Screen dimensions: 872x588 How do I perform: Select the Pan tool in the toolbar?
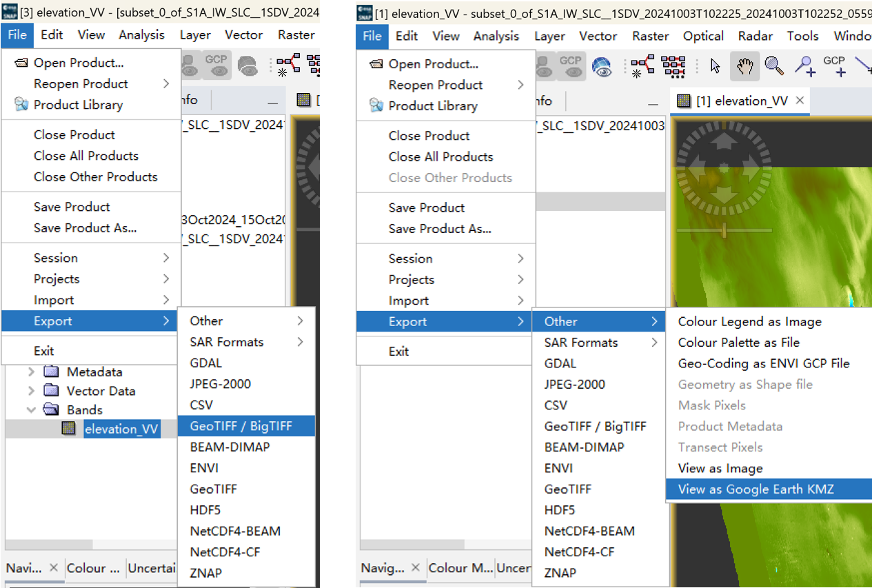745,67
